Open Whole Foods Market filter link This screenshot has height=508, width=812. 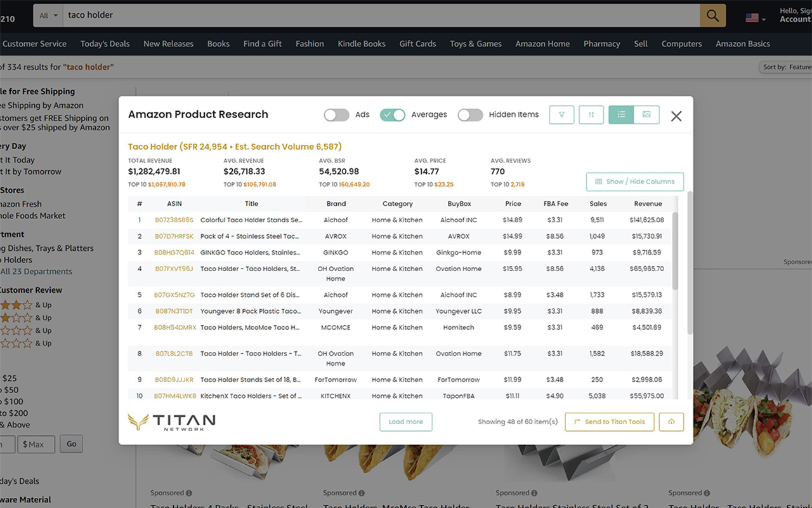click(x=32, y=216)
